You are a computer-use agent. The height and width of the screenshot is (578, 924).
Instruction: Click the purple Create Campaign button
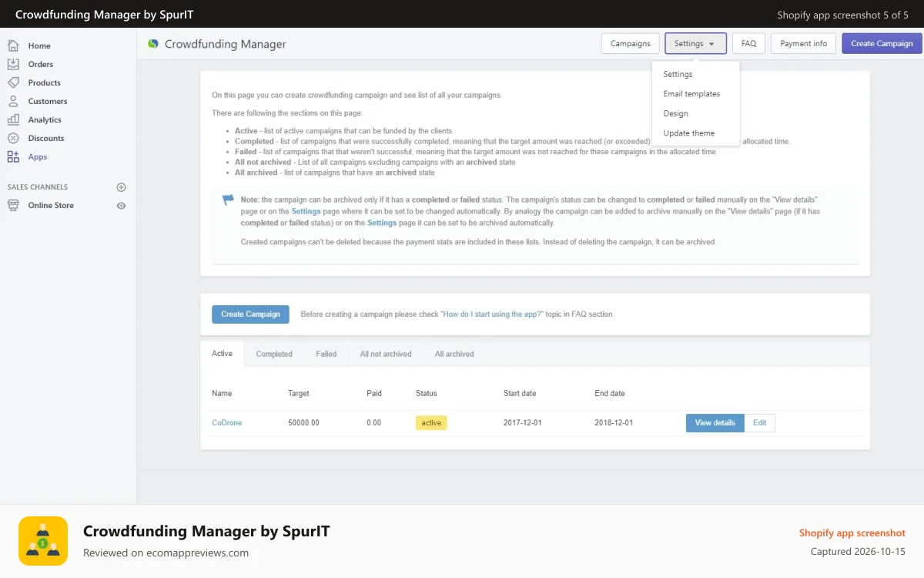click(882, 44)
